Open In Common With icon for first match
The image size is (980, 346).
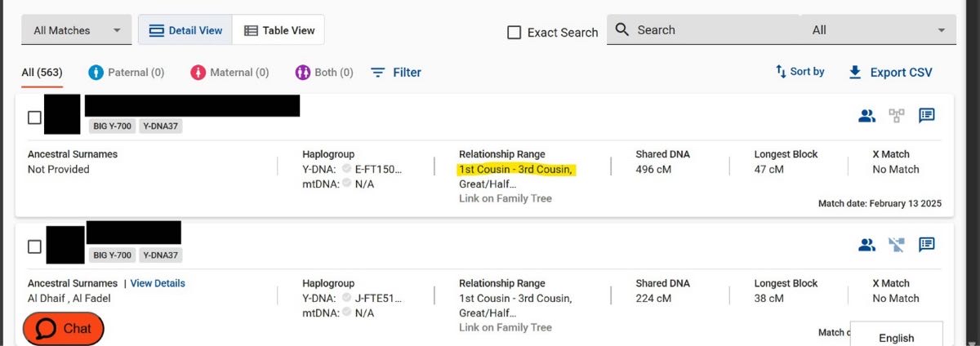[866, 116]
